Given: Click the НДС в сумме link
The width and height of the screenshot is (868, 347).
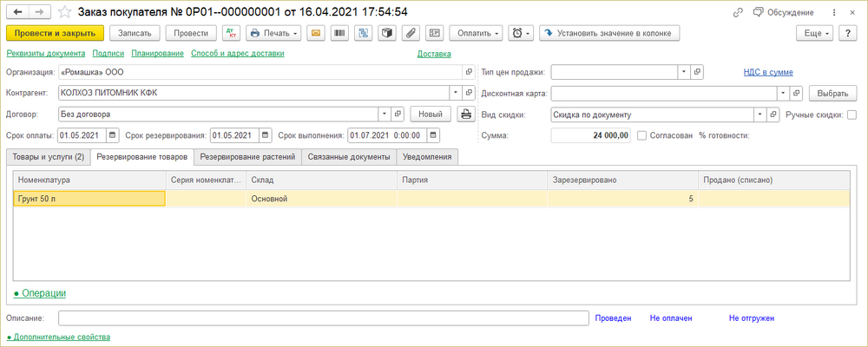Looking at the screenshot, I should pyautogui.click(x=768, y=72).
